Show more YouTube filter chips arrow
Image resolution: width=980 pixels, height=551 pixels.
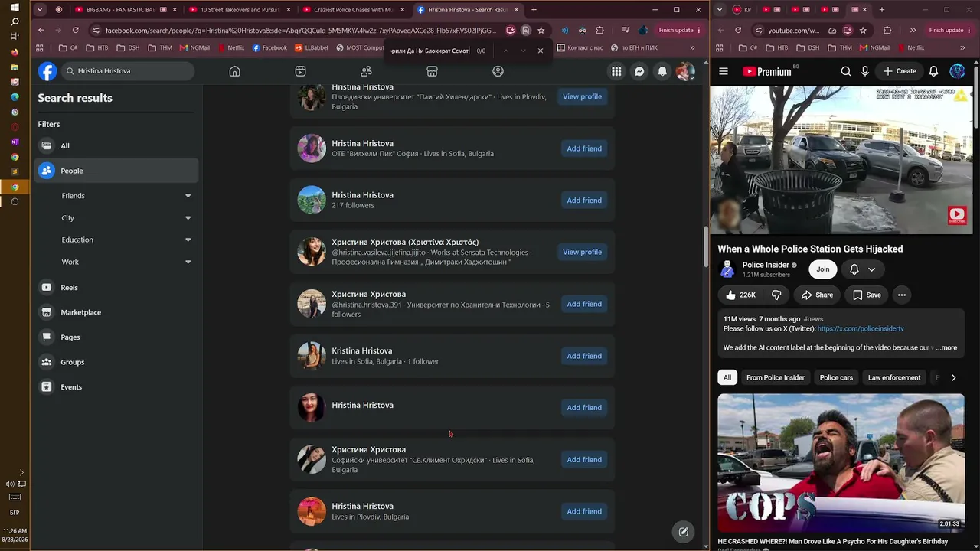click(953, 377)
